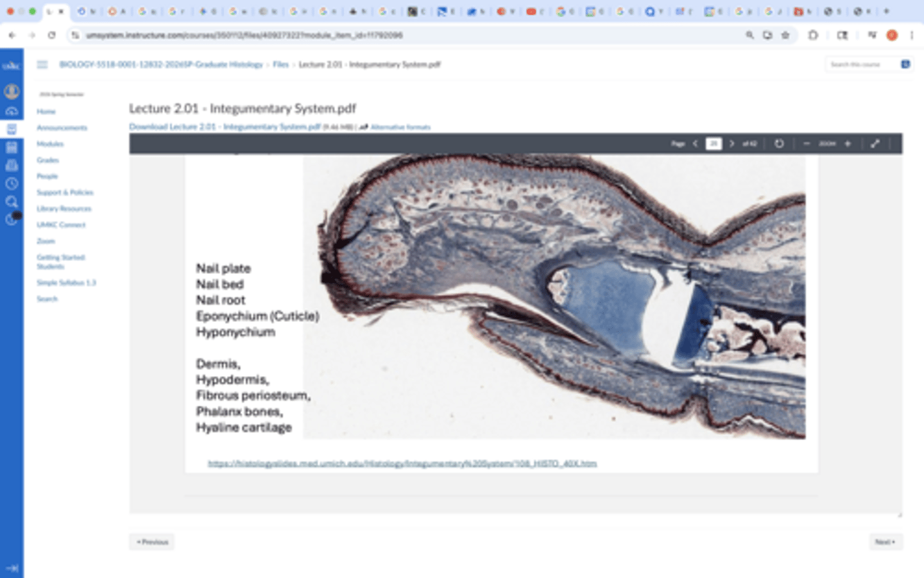Image resolution: width=924 pixels, height=578 pixels.
Task: Open the Chrome profile avatar
Action: [x=892, y=35]
